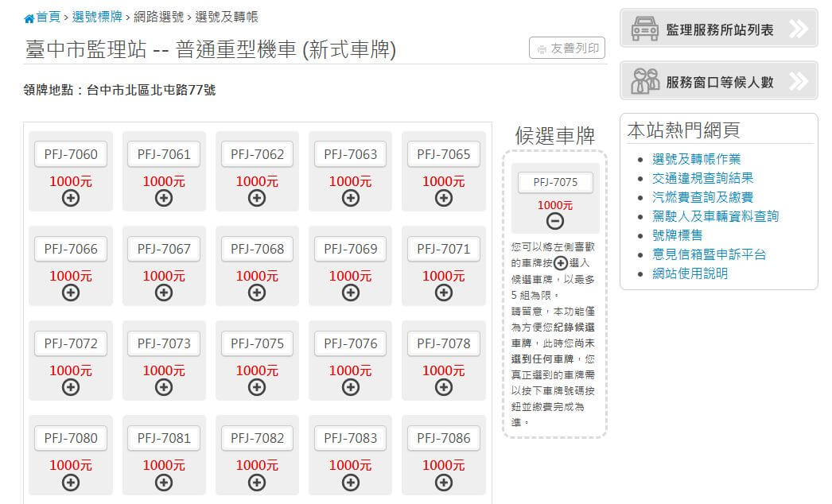This screenshot has width=832, height=504.
Task: Click the 友善列印 print button
Action: pos(567,48)
